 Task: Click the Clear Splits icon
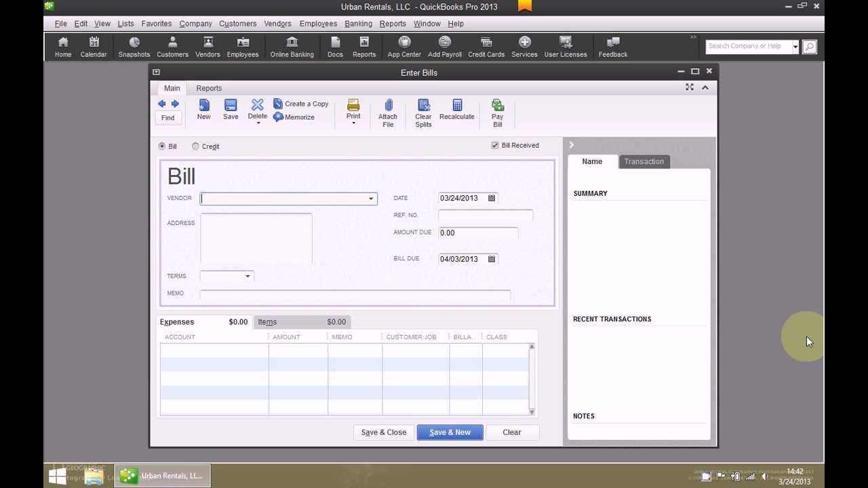423,113
